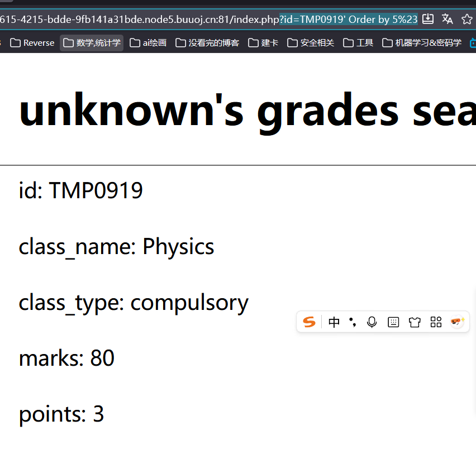The height and width of the screenshot is (459, 476).
Task: Click the text "marks: 80"
Action: coord(67,358)
